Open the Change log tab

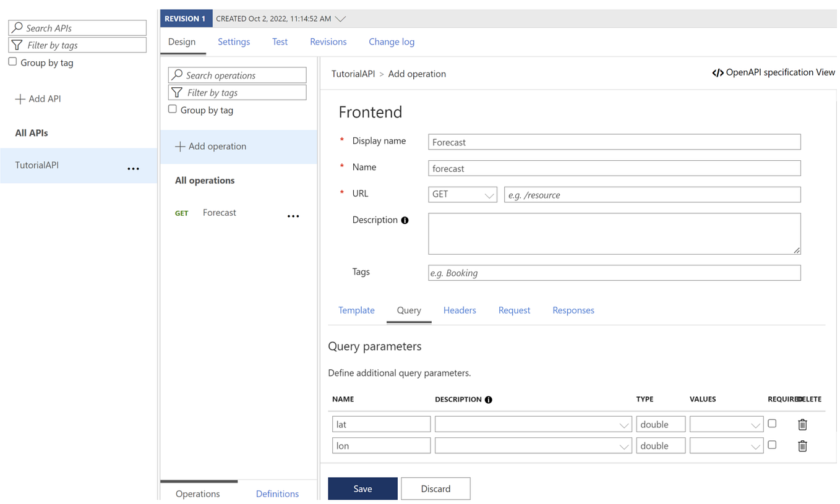[x=391, y=41]
